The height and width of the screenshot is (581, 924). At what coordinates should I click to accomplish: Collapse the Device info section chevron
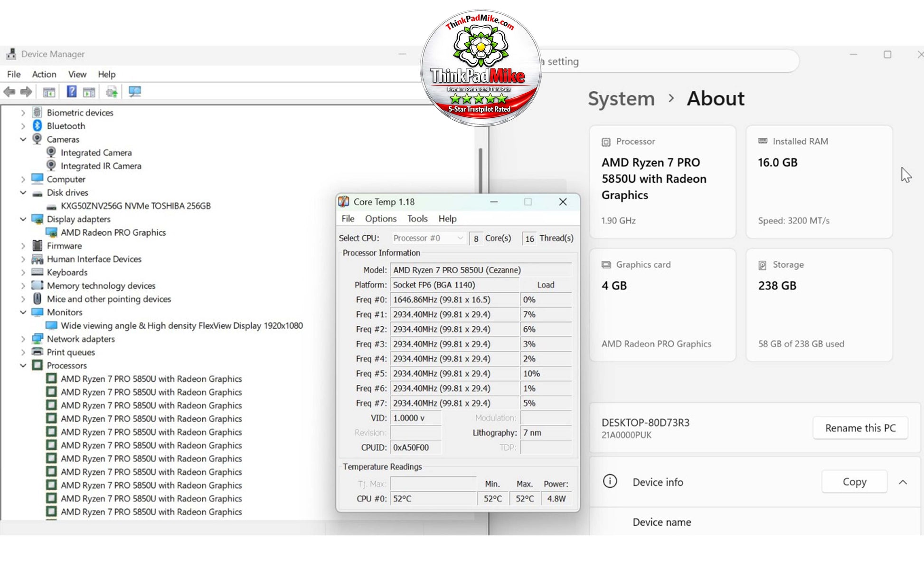coord(903,482)
